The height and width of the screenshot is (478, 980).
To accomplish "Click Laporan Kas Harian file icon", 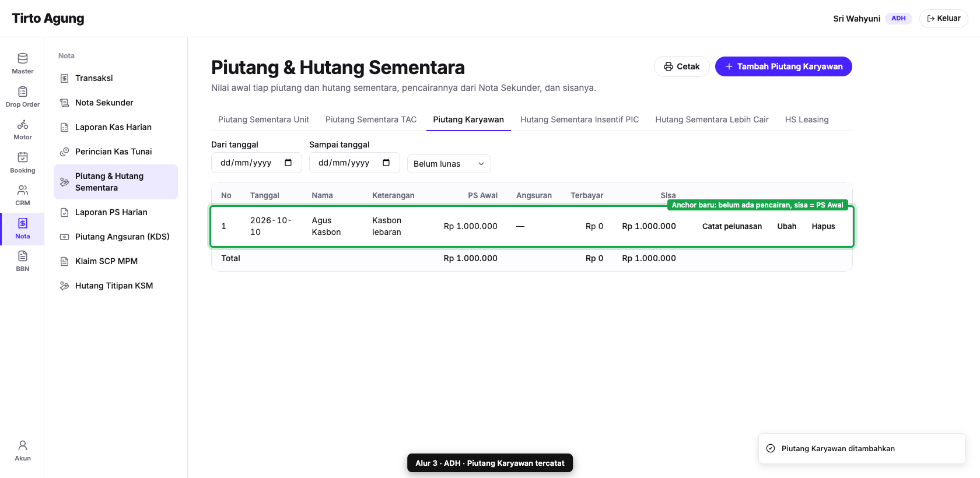I will point(65,127).
